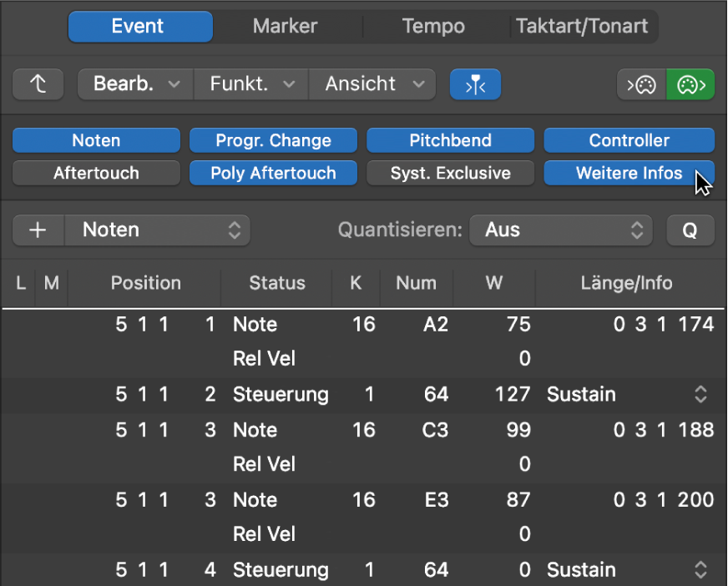
Task: Toggle the Catch Playhead button
Action: (x=475, y=84)
